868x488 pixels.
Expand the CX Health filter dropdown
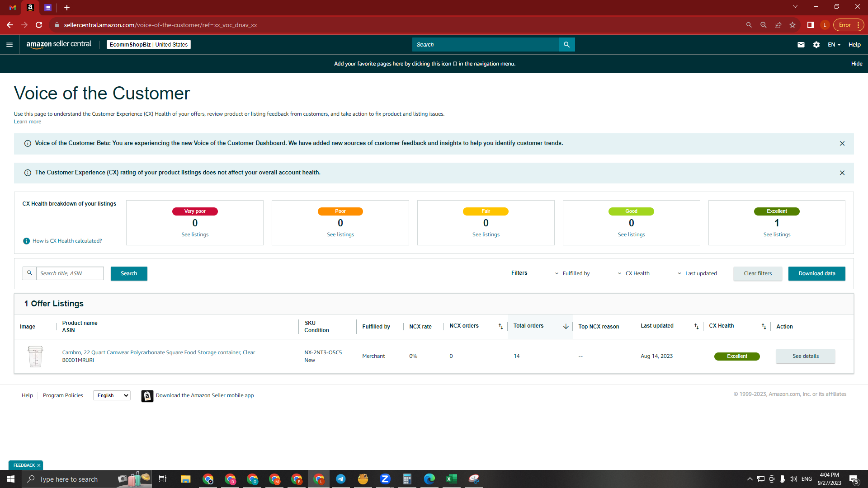click(x=634, y=273)
